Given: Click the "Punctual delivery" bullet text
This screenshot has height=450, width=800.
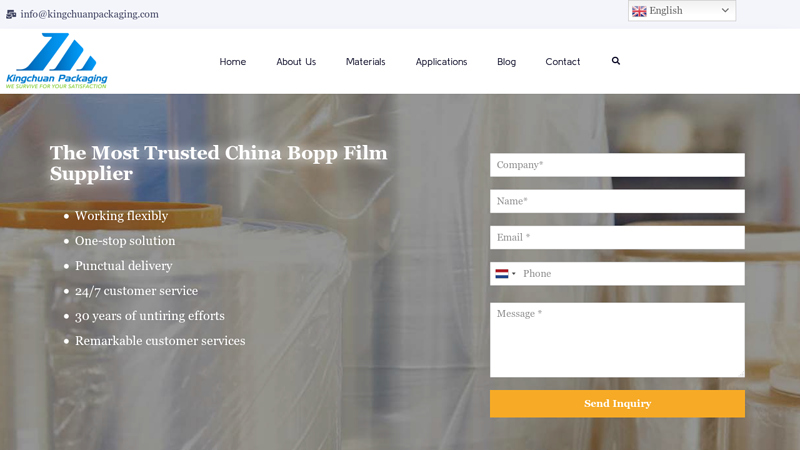Looking at the screenshot, I should coord(123,266).
